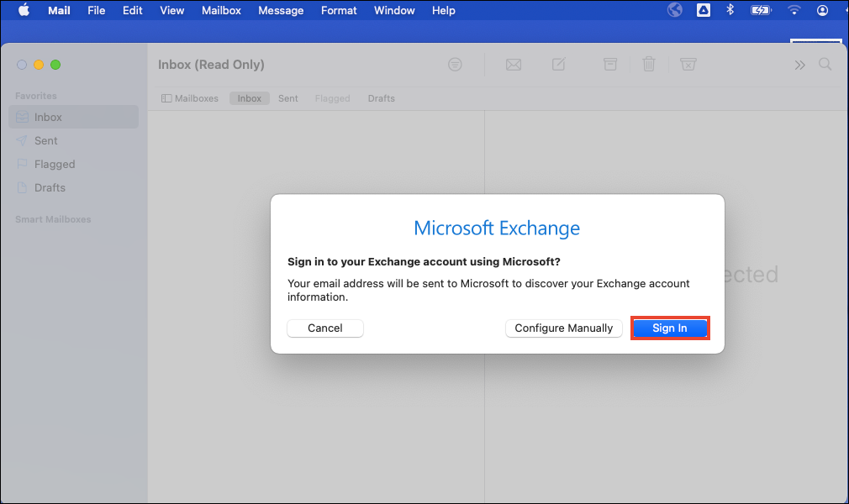Click the filter messages icon

(x=455, y=65)
